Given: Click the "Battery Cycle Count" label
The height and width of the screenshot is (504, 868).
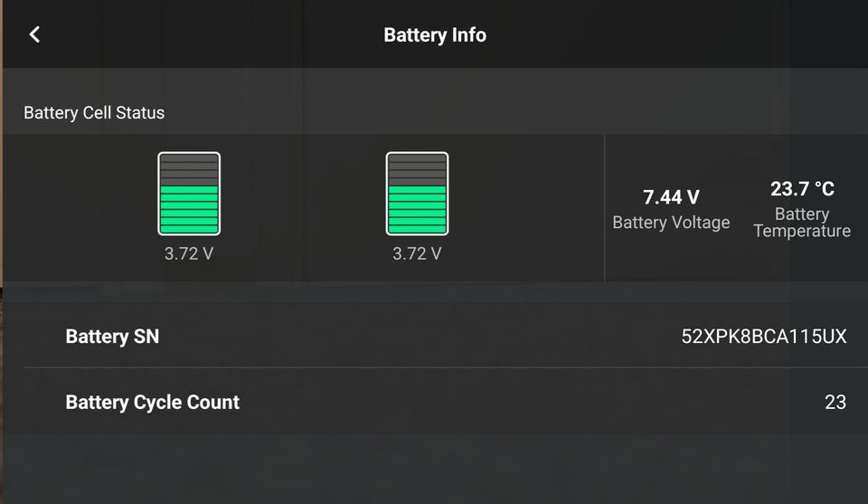Looking at the screenshot, I should 153,402.
